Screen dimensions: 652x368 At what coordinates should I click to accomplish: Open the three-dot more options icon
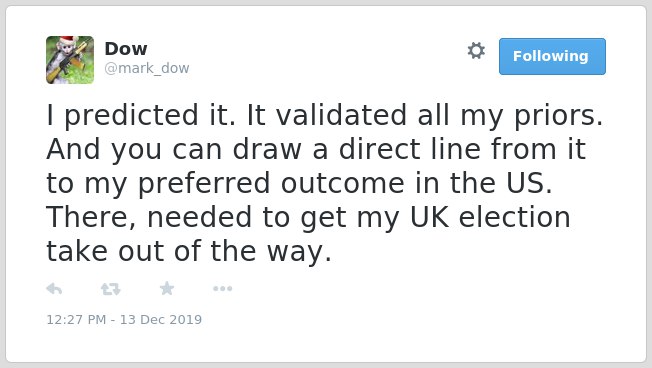tap(222, 289)
